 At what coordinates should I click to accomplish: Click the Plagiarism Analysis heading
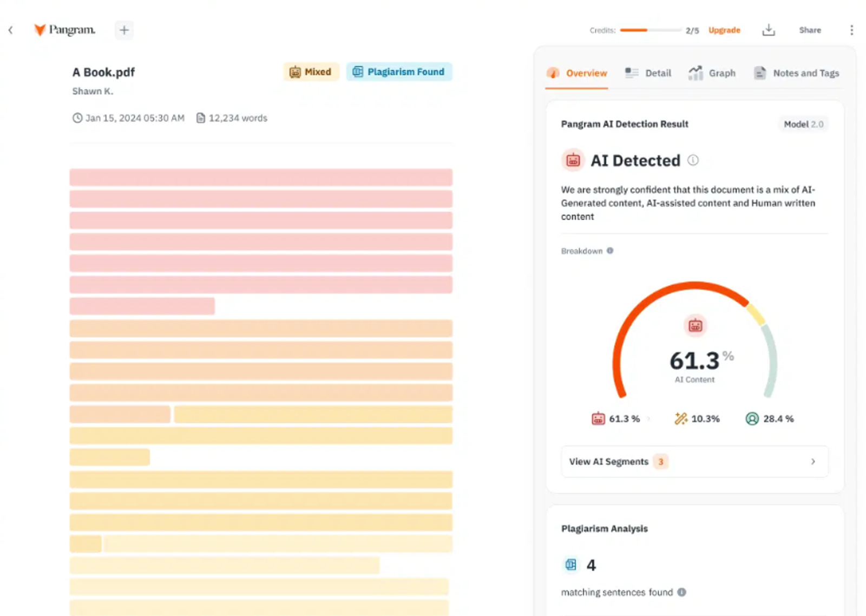coord(605,529)
